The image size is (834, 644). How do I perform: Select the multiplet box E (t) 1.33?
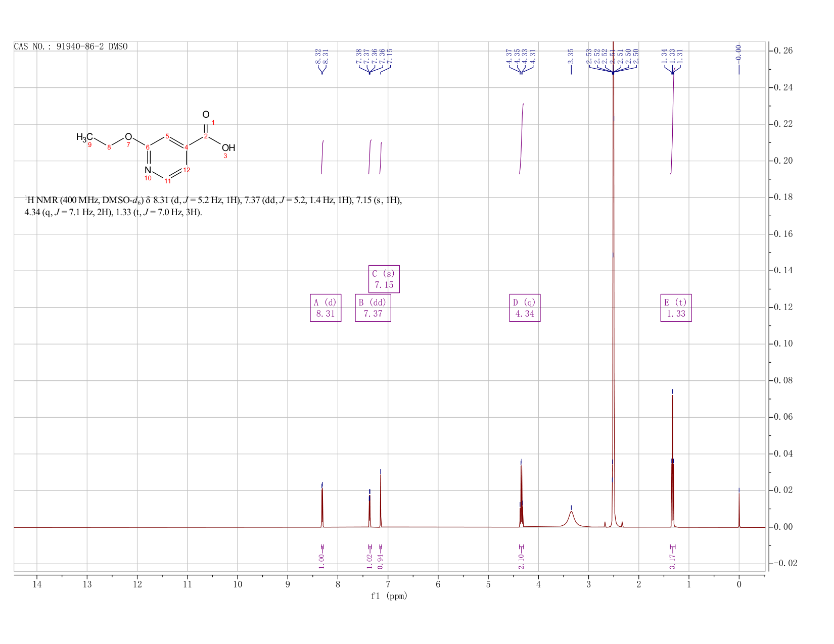pos(676,308)
